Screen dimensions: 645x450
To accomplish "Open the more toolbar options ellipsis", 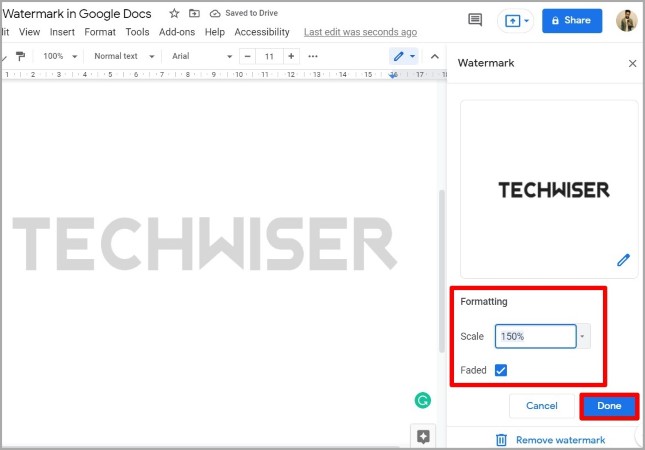I will (313, 56).
